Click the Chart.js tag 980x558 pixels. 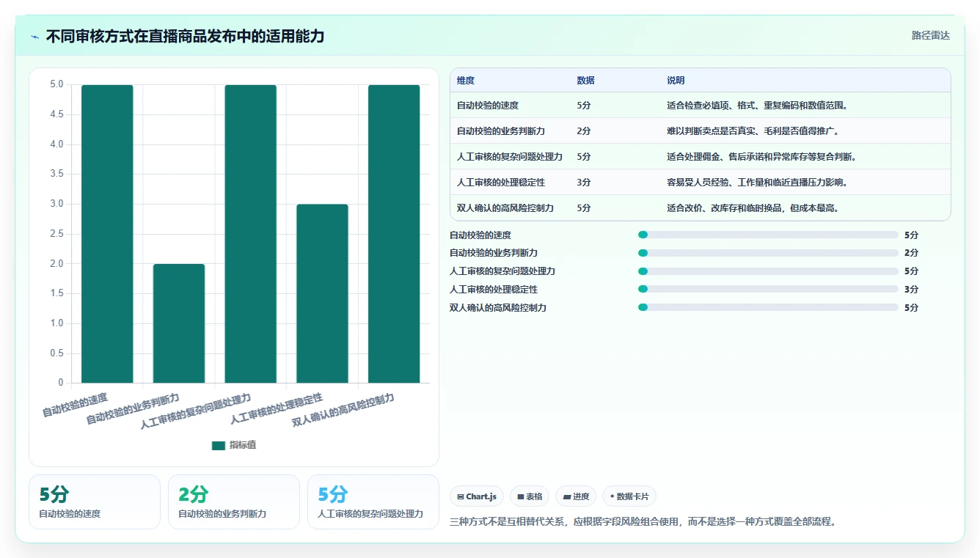pyautogui.click(x=477, y=496)
